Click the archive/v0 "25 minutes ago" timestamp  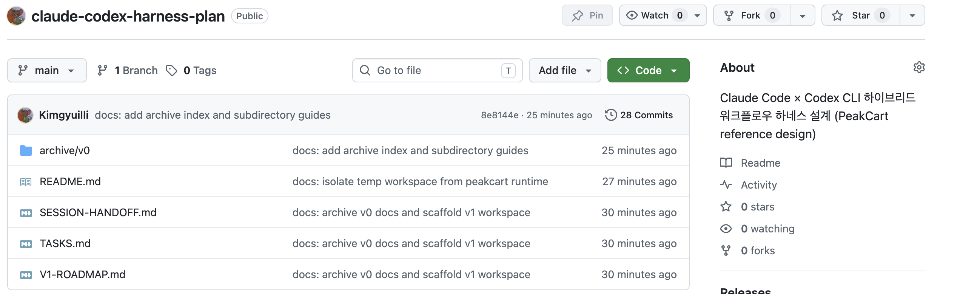pyautogui.click(x=639, y=151)
